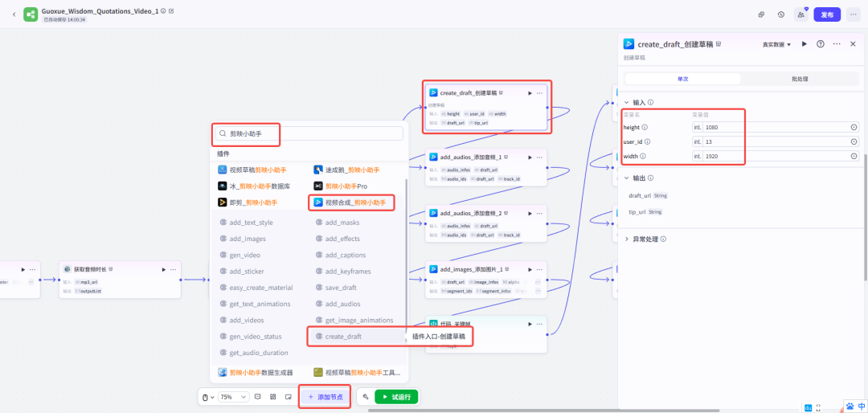The height and width of the screenshot is (413, 868).
Task: Toggle the minimap icon in bottom toolbar
Action: (289, 397)
